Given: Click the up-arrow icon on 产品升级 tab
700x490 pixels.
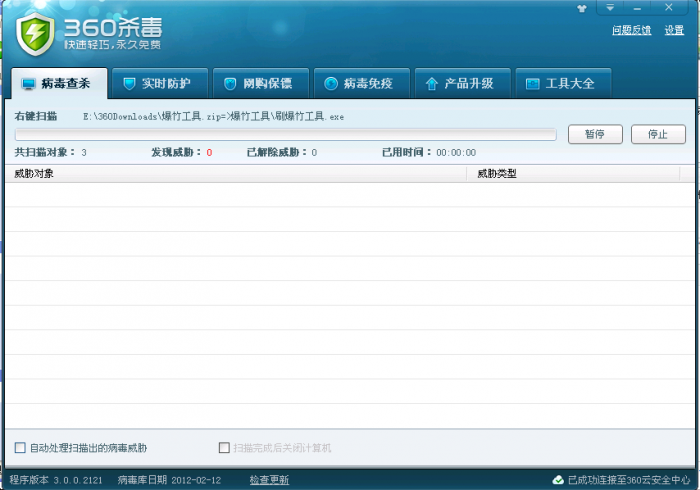Looking at the screenshot, I should (432, 83).
